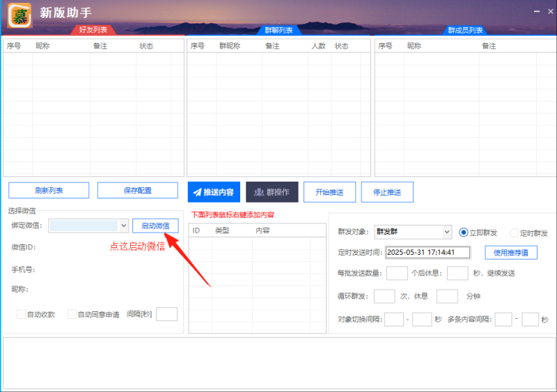Screen dimensions: 557x392
Task: Minimize the 新版助手 window
Action: pyautogui.click(x=537, y=12)
